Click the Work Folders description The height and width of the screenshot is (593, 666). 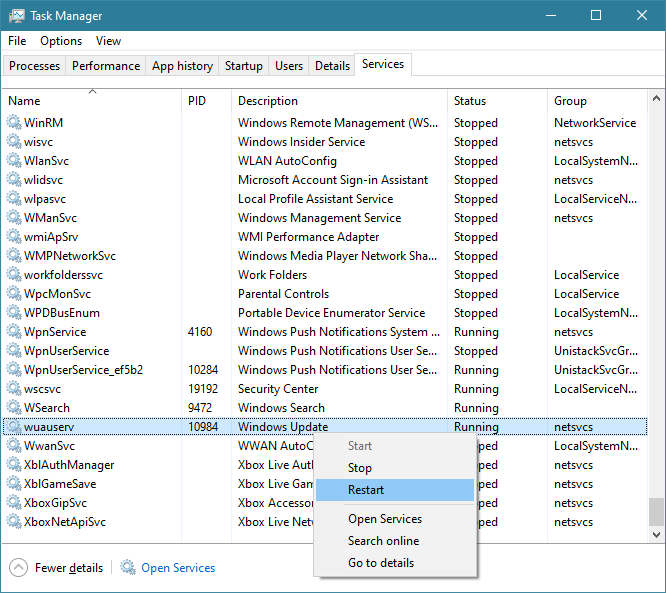[272, 275]
